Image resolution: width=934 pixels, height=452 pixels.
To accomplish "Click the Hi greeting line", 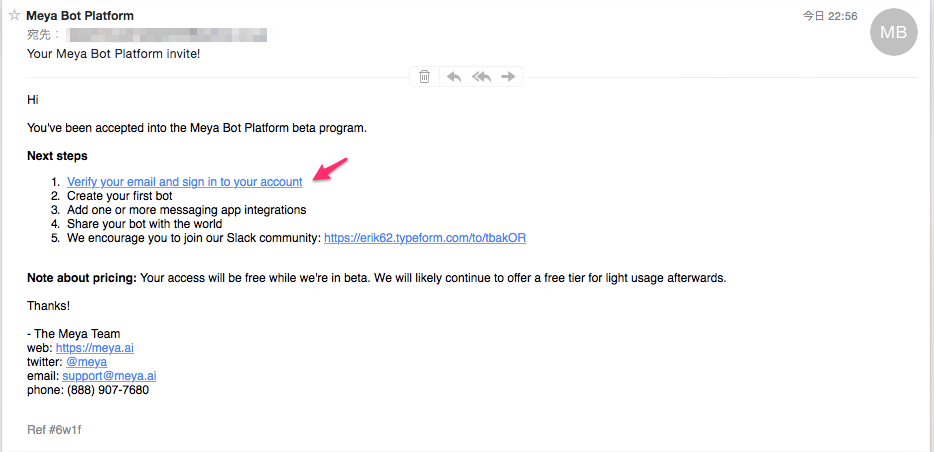I will tap(33, 99).
